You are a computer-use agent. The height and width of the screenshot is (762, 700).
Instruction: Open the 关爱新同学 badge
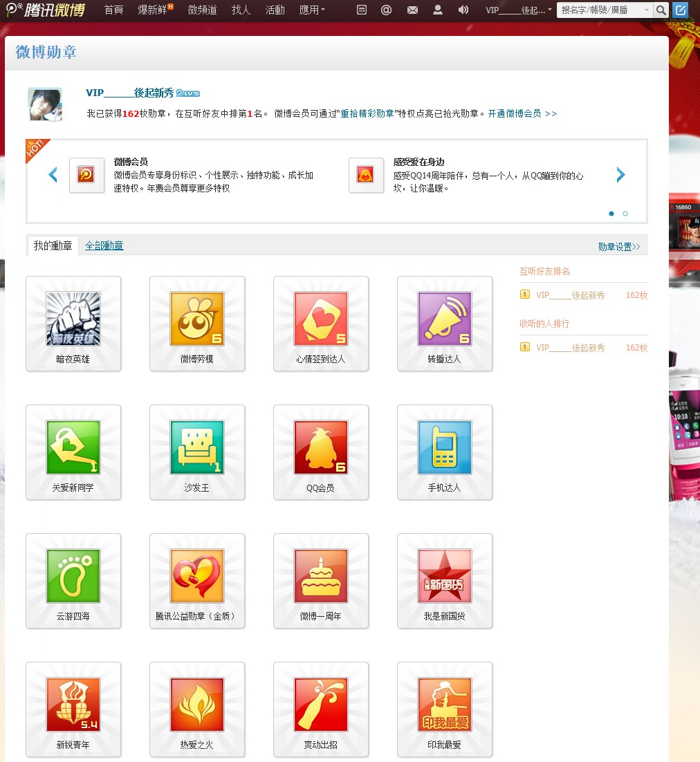pos(73,447)
